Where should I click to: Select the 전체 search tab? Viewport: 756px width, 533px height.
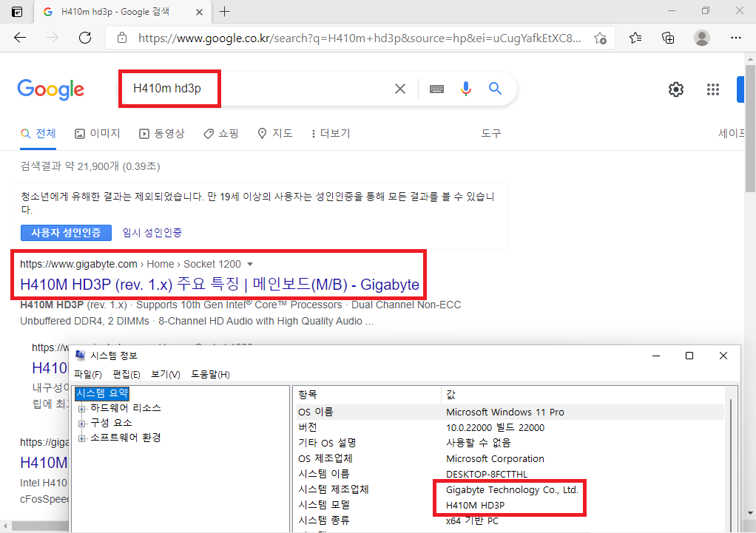point(38,134)
